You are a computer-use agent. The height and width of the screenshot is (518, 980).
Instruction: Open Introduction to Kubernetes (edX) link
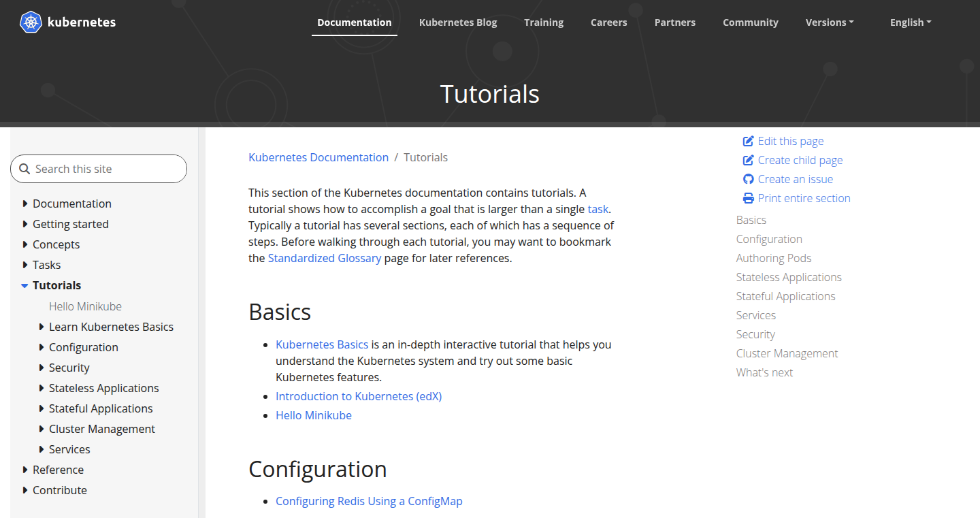pyautogui.click(x=359, y=396)
